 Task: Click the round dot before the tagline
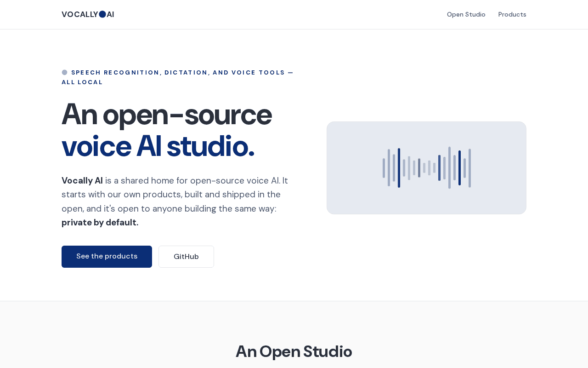pos(65,72)
